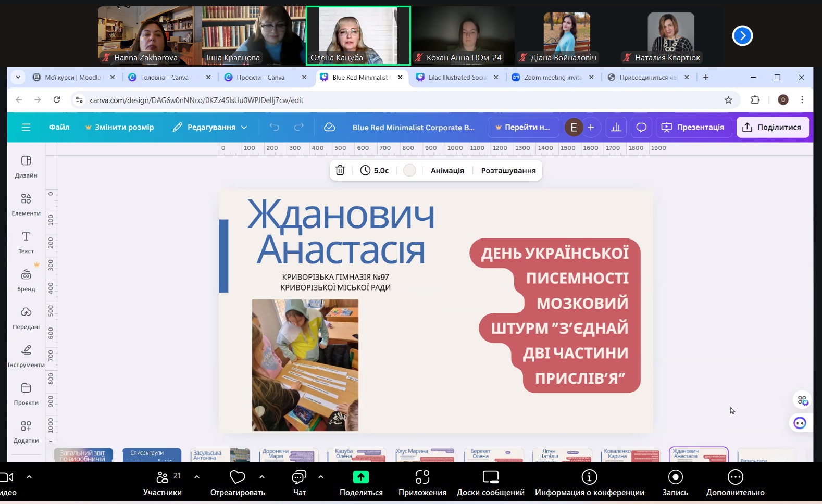The image size is (822, 504).
Task: Expand the participants options chevron
Action: (197, 476)
